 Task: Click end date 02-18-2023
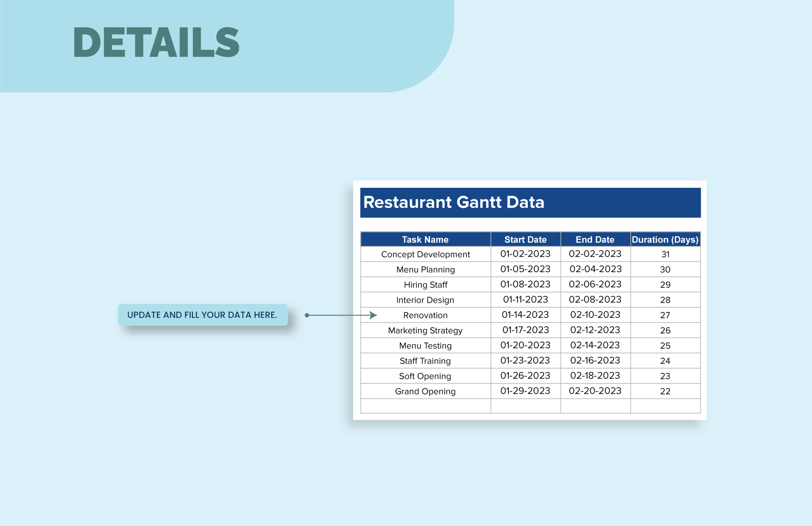[x=595, y=376]
